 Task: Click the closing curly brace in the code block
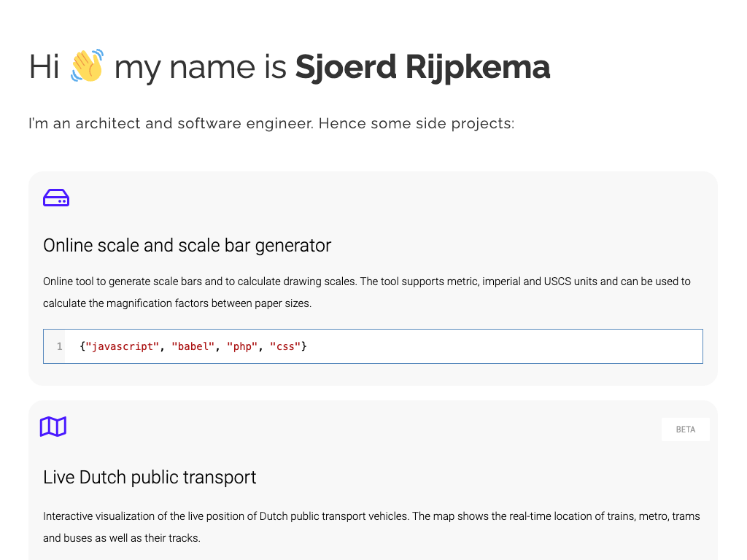pos(304,346)
